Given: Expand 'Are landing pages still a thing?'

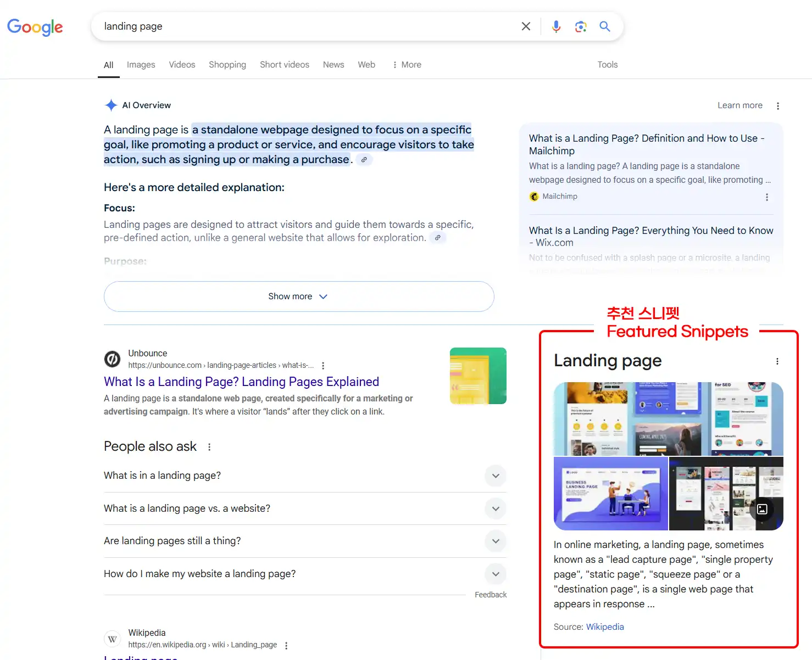Looking at the screenshot, I should pyautogui.click(x=495, y=541).
